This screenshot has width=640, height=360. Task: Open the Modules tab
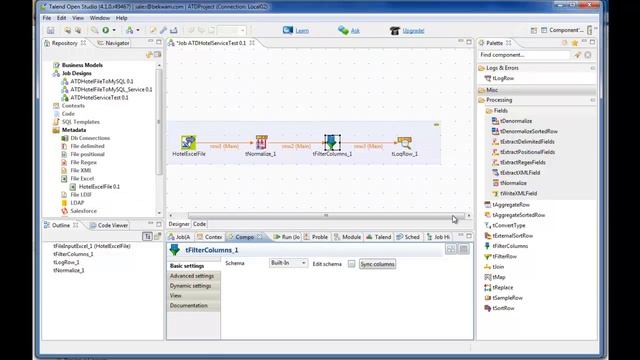pos(347,237)
